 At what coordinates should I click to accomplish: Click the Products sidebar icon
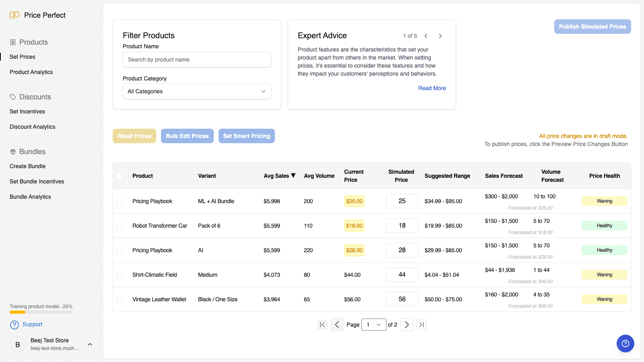point(13,42)
